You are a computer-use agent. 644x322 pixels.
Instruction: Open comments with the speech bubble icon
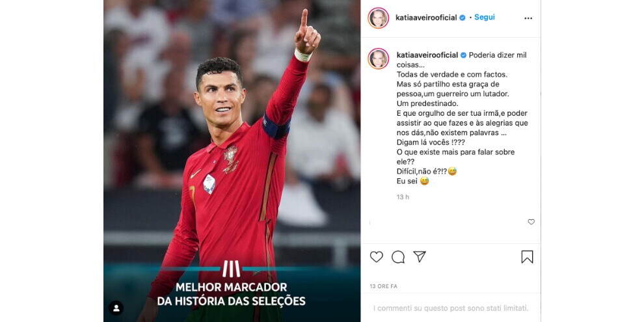click(398, 257)
